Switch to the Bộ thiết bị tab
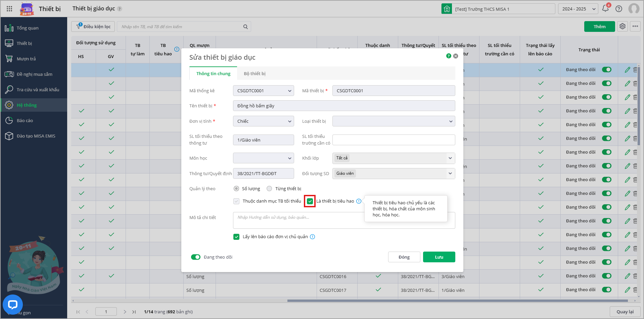This screenshot has height=319, width=644. tap(255, 73)
